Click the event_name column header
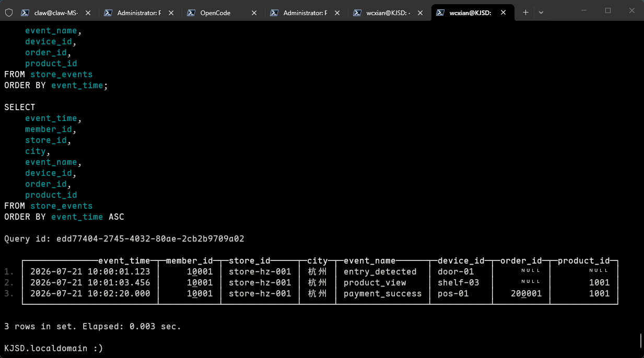Screen dimensions: 644x358 coord(370,260)
